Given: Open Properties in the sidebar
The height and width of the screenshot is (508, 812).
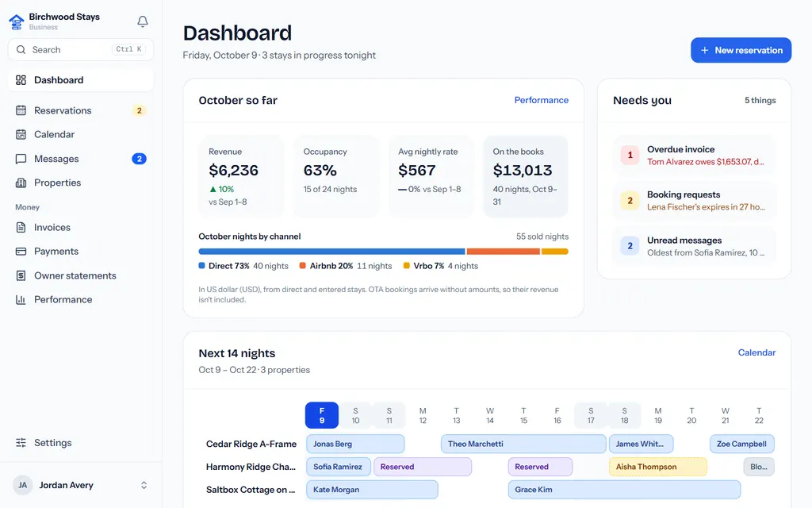Looking at the screenshot, I should coord(81,183).
